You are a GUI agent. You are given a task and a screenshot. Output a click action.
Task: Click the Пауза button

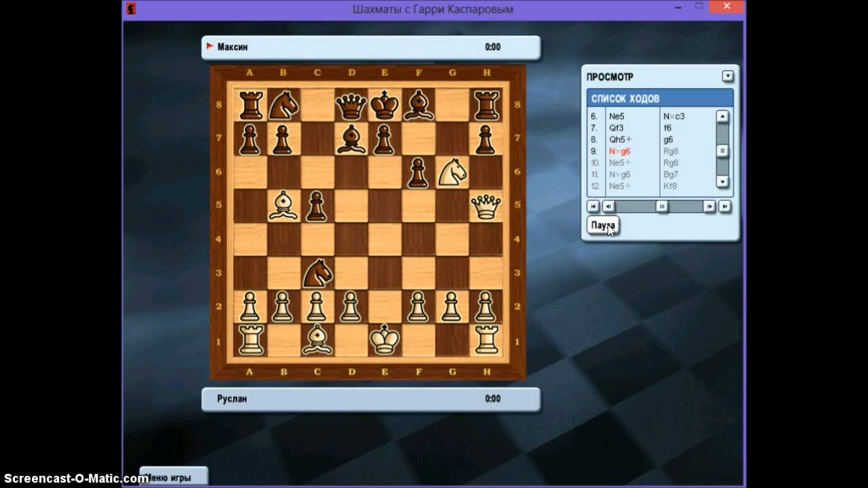pos(603,225)
